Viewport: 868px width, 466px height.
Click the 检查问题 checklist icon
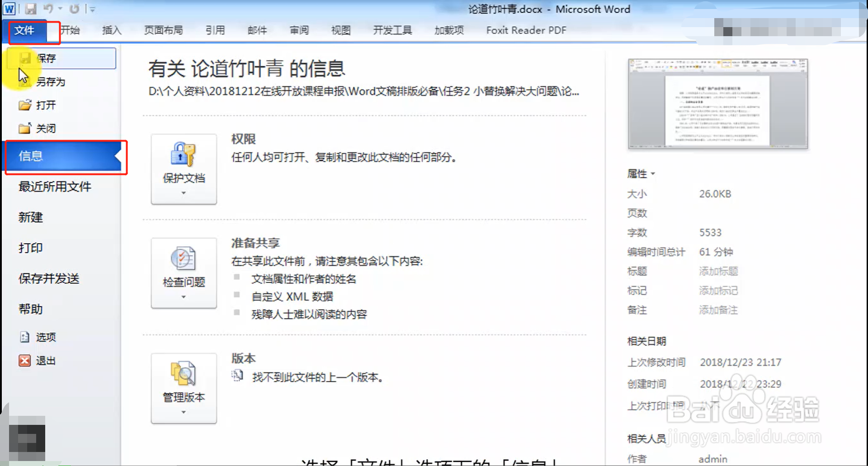tap(183, 259)
